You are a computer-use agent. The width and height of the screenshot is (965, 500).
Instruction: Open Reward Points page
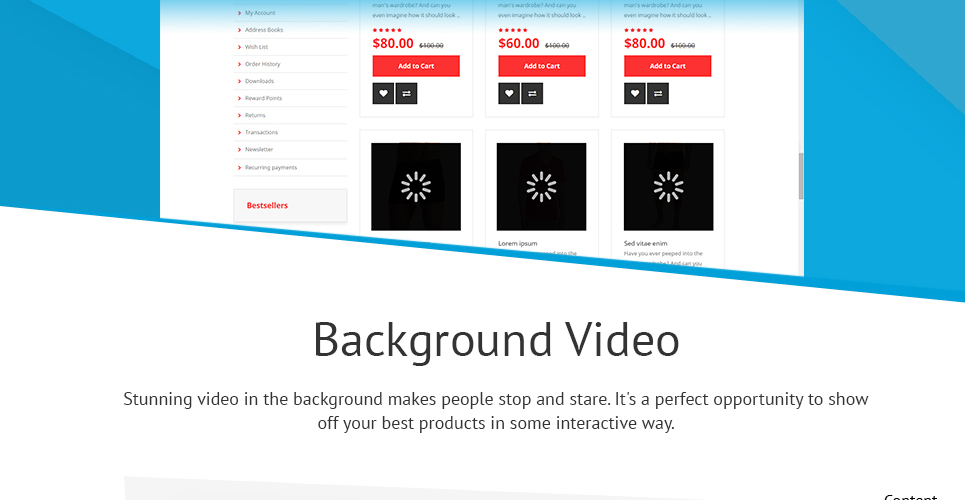263,99
